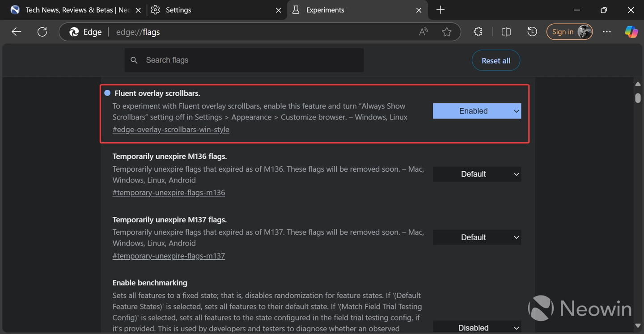
Task: Click the Reset all button
Action: point(496,60)
